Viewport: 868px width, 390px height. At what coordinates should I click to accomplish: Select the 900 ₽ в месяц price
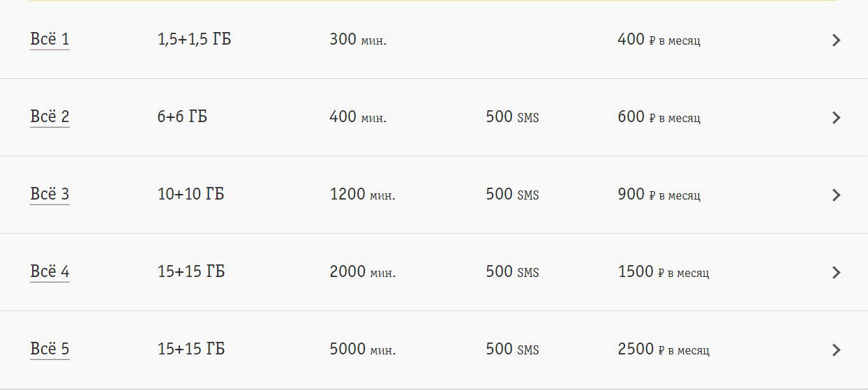pyautogui.click(x=659, y=195)
